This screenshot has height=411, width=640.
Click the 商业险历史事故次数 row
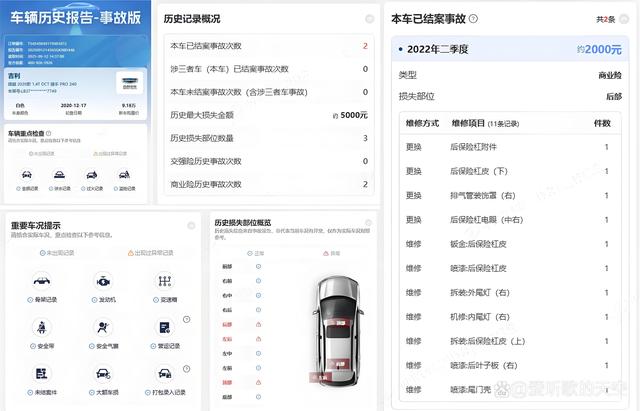pyautogui.click(x=269, y=184)
